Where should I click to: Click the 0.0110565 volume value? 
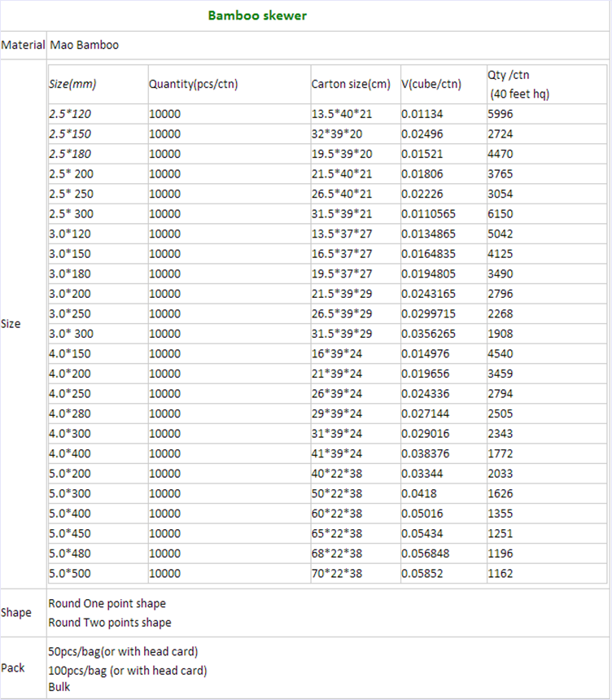pos(429,214)
